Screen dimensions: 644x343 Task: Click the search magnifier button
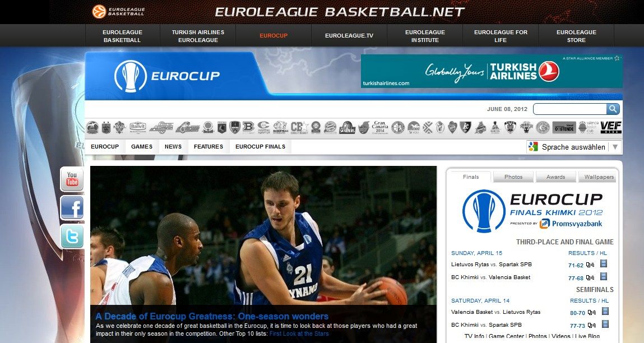[613, 109]
